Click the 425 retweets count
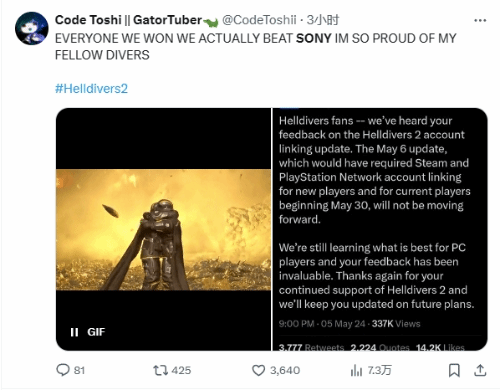Image resolution: width=500 pixels, height=390 pixels. click(181, 370)
